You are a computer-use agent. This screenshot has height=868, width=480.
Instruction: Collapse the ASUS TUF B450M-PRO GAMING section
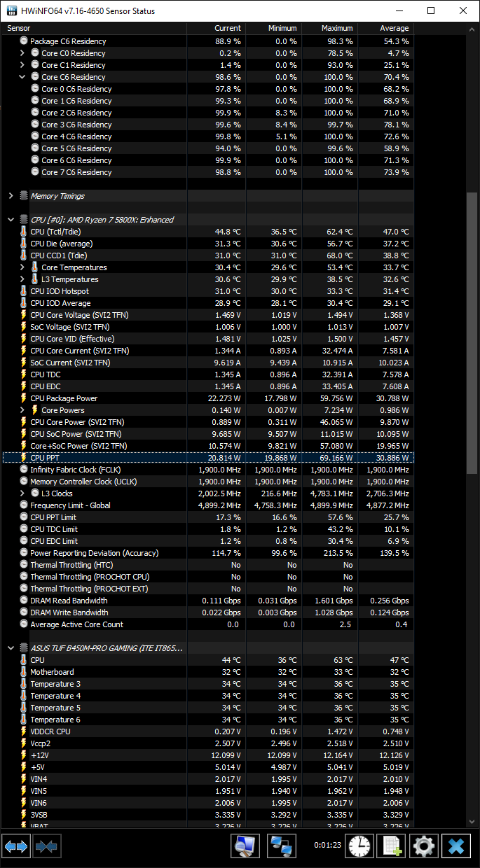pyautogui.click(x=11, y=648)
